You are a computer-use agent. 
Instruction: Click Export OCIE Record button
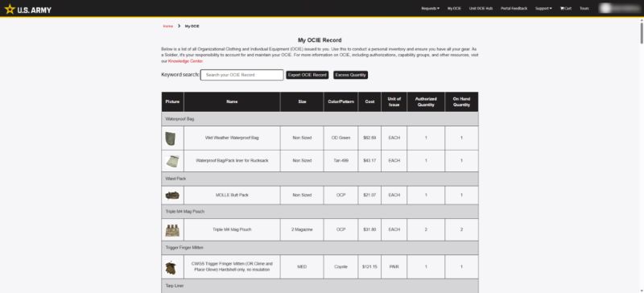pyautogui.click(x=308, y=75)
